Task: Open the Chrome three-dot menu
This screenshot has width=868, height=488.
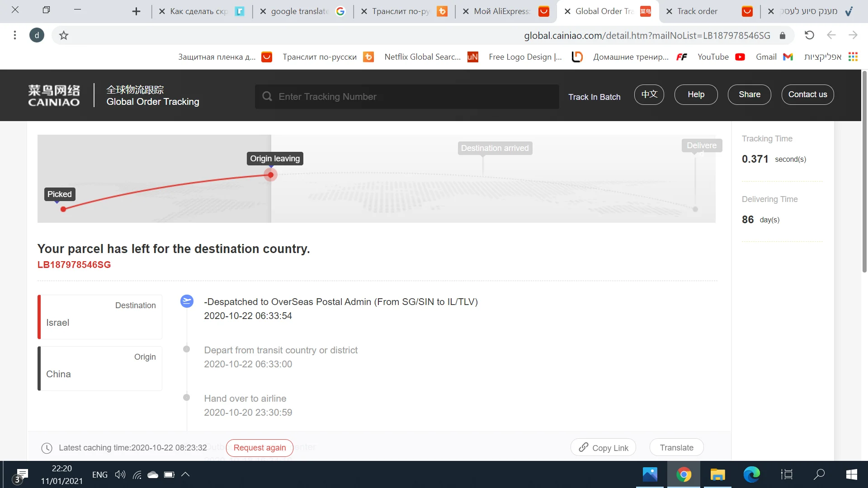Action: tap(15, 35)
